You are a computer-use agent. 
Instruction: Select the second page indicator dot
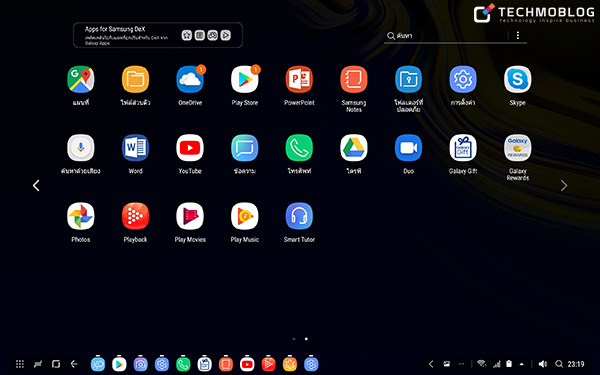pos(306,339)
